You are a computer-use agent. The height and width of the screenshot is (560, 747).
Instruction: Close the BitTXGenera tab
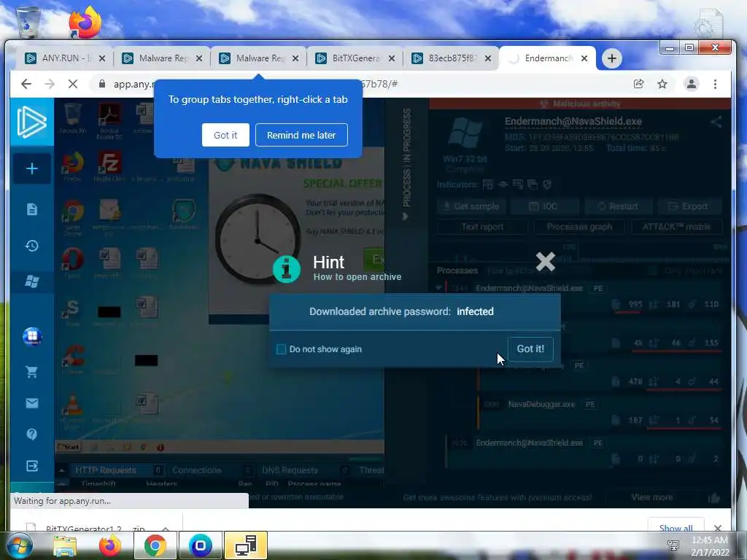[392, 58]
